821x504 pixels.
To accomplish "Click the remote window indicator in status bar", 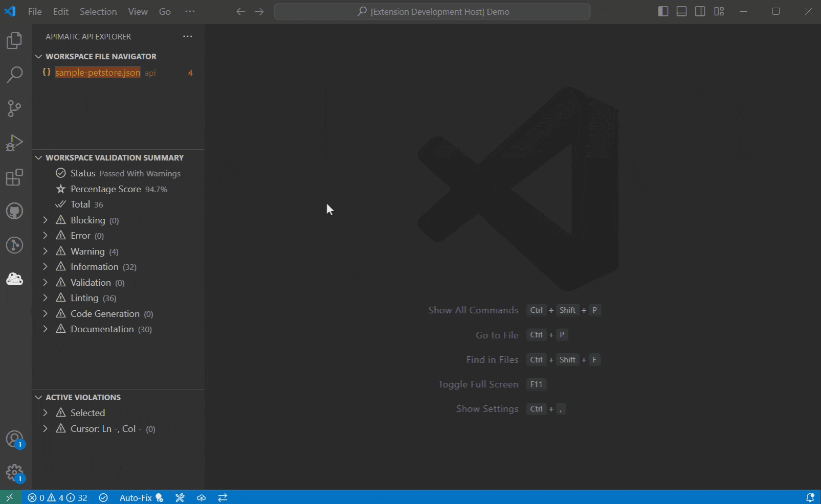I will (10, 497).
